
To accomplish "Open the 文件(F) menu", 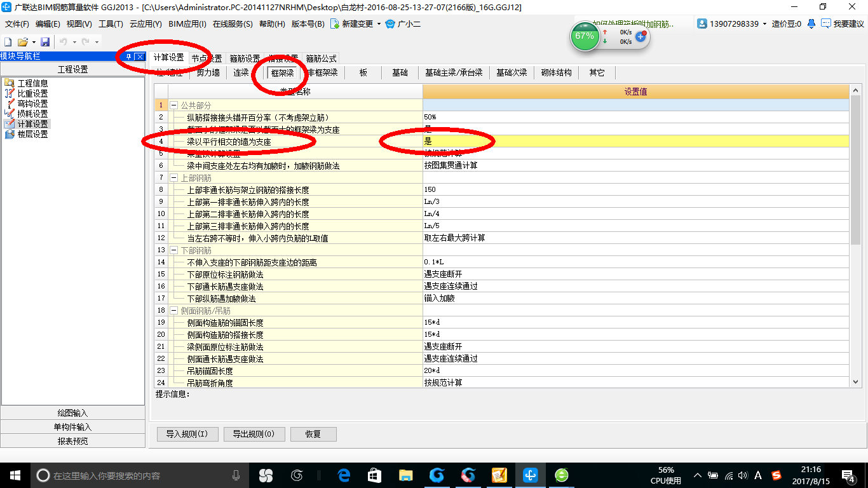I will [17, 24].
